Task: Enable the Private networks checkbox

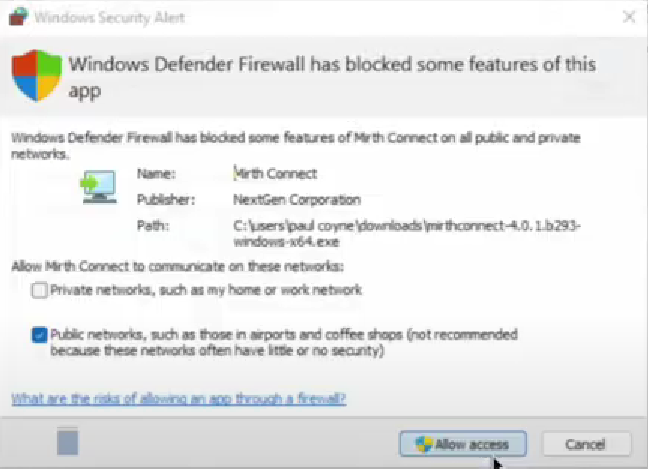Action: pyautogui.click(x=39, y=290)
